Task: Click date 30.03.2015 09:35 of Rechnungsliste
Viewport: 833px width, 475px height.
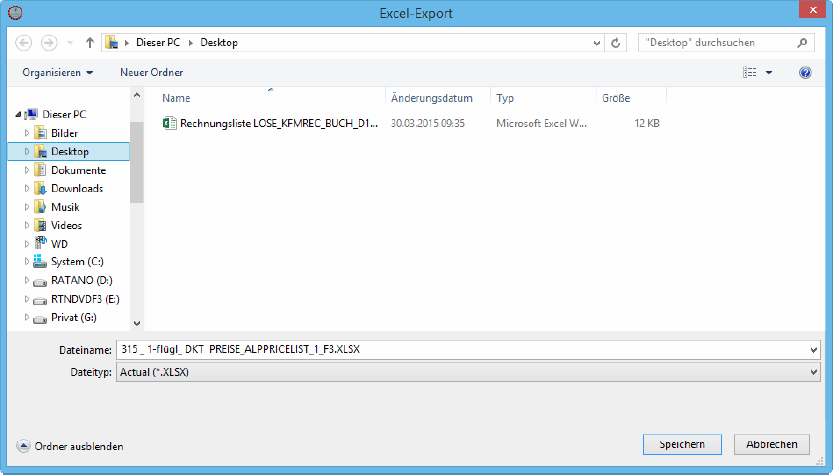Action: coord(428,123)
